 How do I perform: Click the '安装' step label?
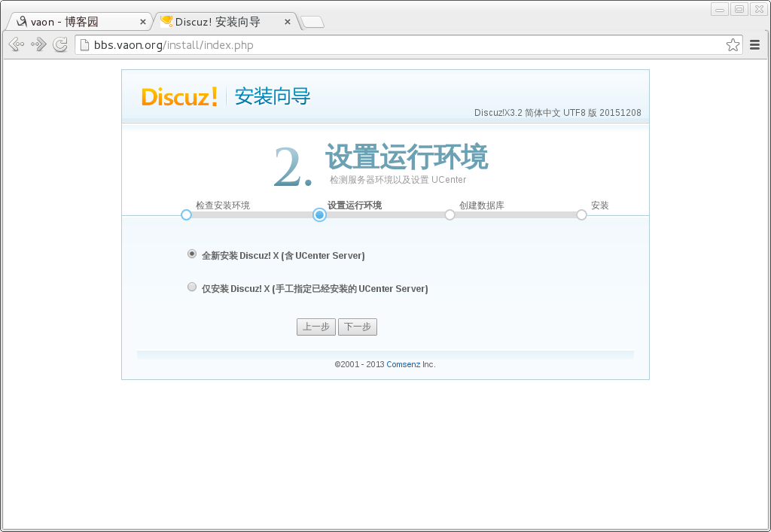point(600,205)
